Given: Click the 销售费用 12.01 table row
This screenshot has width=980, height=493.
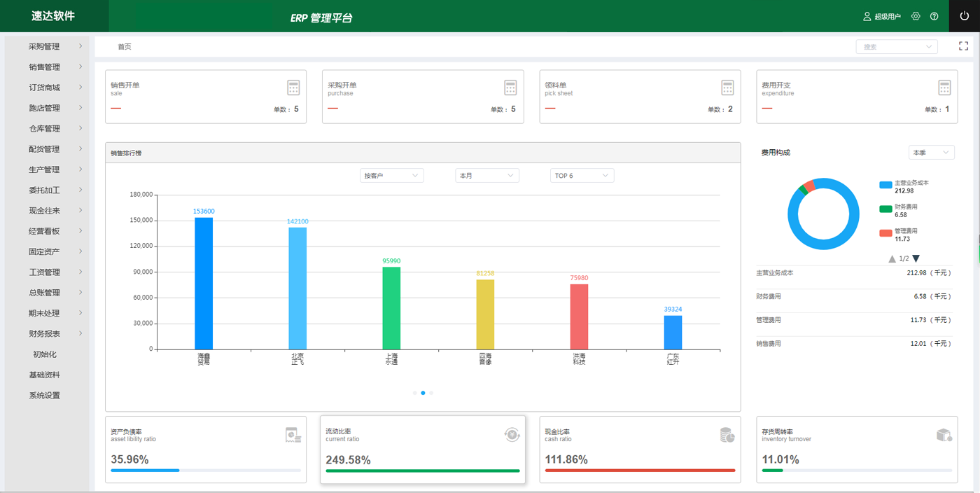Looking at the screenshot, I should [x=854, y=344].
